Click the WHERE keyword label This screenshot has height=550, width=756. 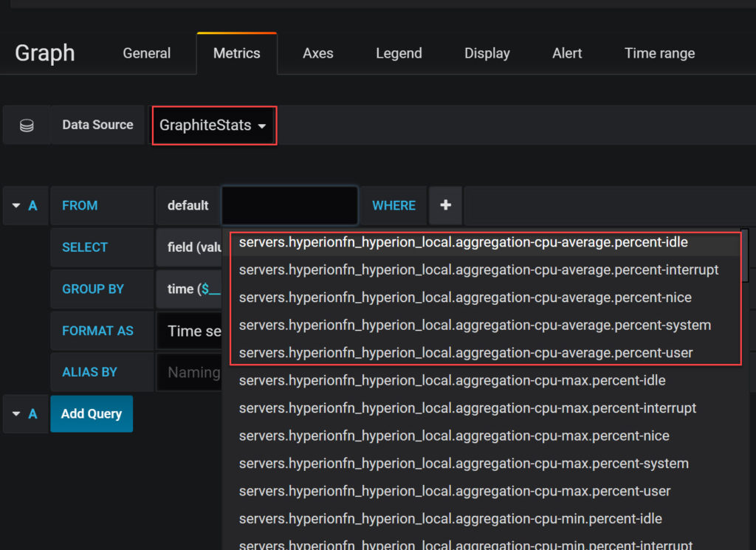[x=394, y=206]
